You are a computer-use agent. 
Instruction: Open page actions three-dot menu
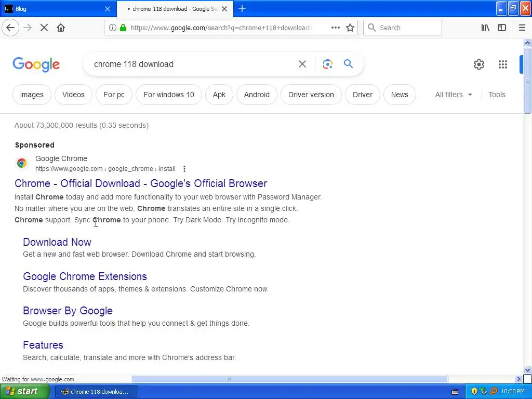(x=335, y=28)
